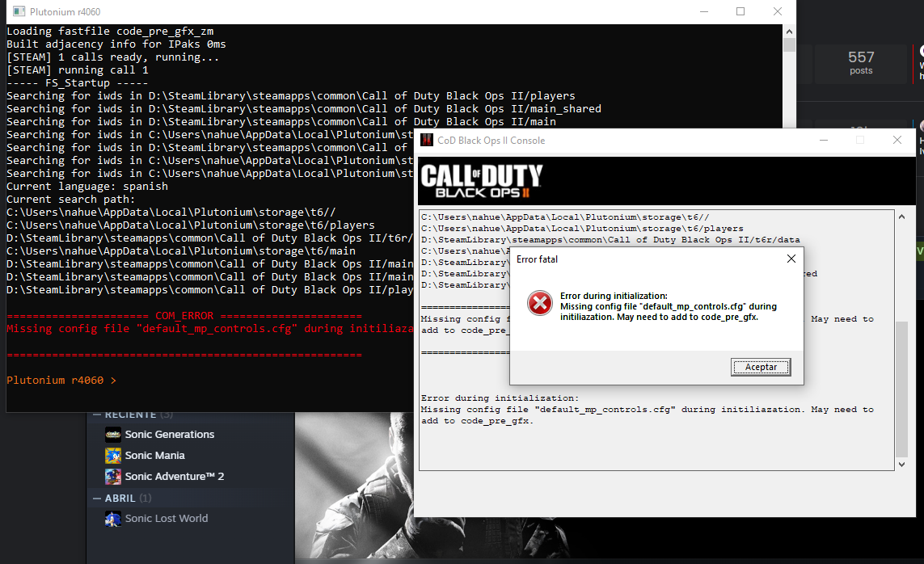The image size is (924, 564).
Task: Click the Plutonium console scrollbar thumb
Action: click(789, 44)
